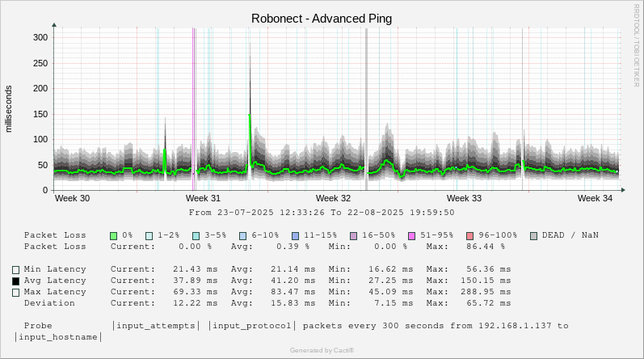Click the 50 y-axis value

[43, 165]
